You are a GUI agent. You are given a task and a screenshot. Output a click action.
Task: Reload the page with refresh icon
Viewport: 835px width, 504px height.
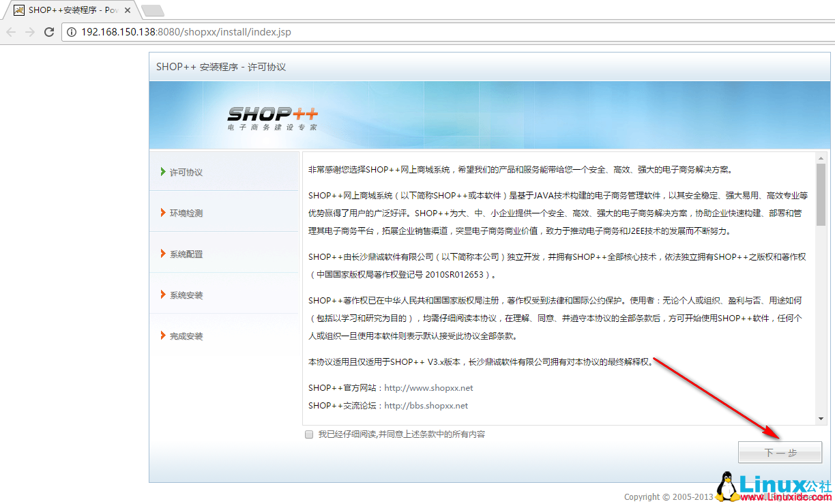[49, 32]
